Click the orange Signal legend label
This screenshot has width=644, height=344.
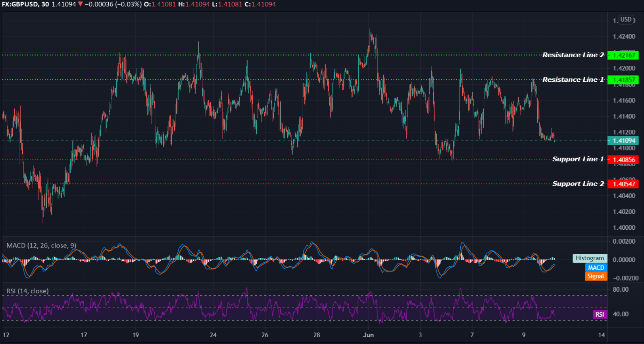point(596,276)
